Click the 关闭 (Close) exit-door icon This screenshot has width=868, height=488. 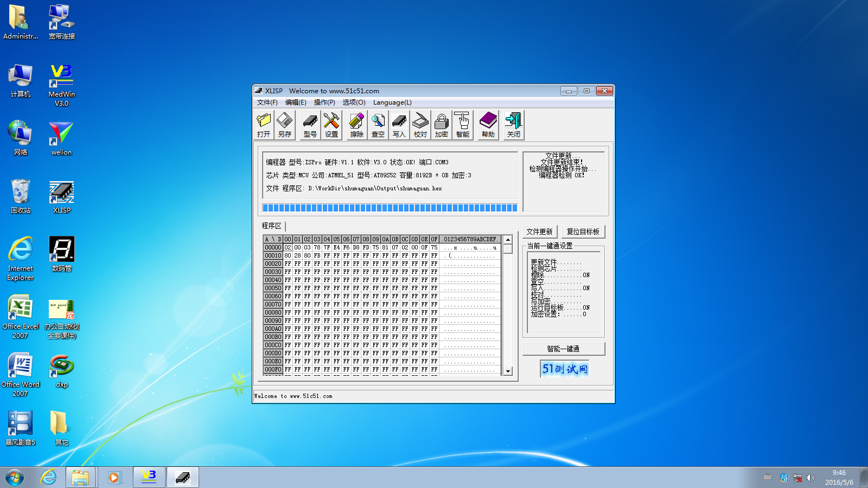coord(514,125)
